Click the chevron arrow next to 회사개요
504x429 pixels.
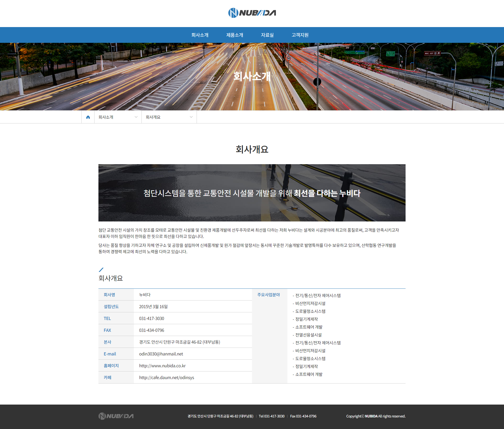click(191, 117)
